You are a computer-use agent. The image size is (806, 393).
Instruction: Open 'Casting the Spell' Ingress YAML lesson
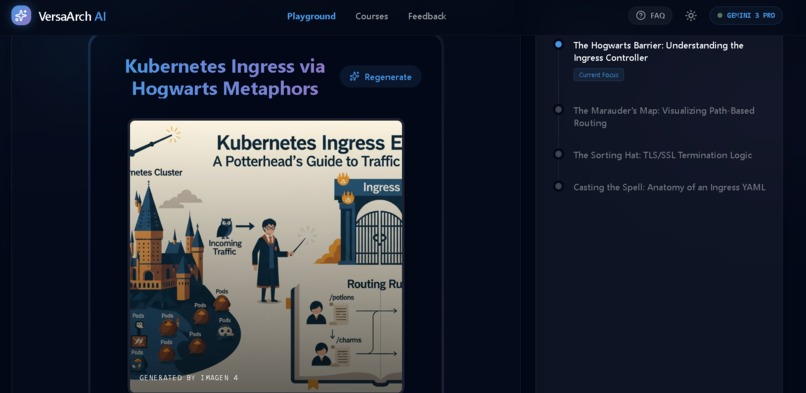(x=669, y=187)
